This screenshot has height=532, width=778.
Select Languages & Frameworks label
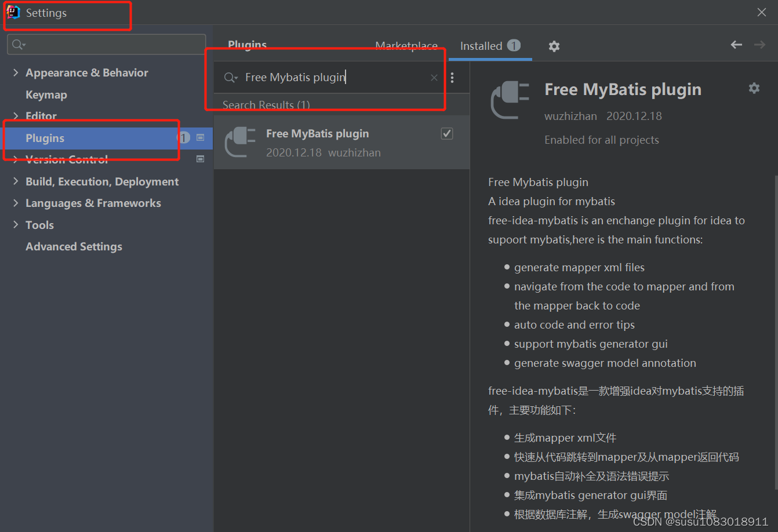[93, 203]
